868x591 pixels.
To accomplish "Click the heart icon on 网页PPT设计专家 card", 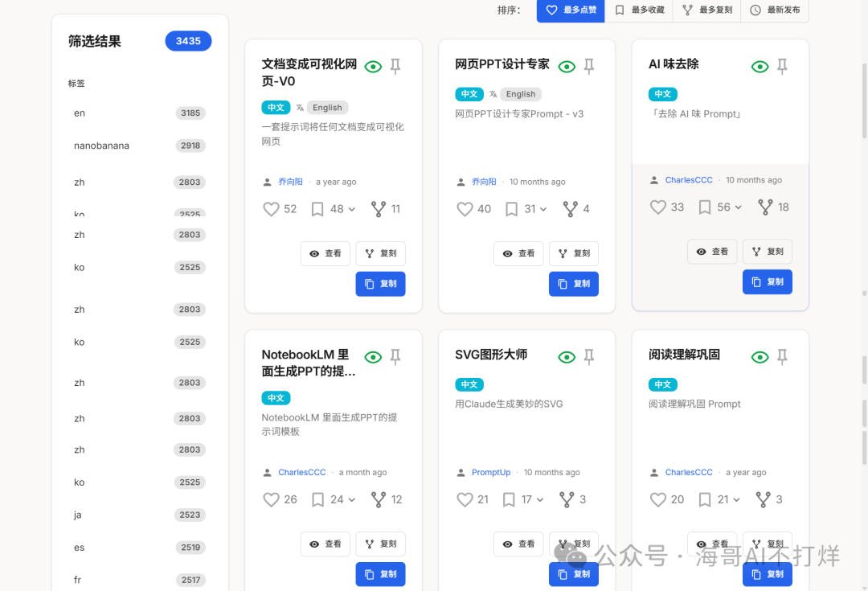I will tap(465, 209).
